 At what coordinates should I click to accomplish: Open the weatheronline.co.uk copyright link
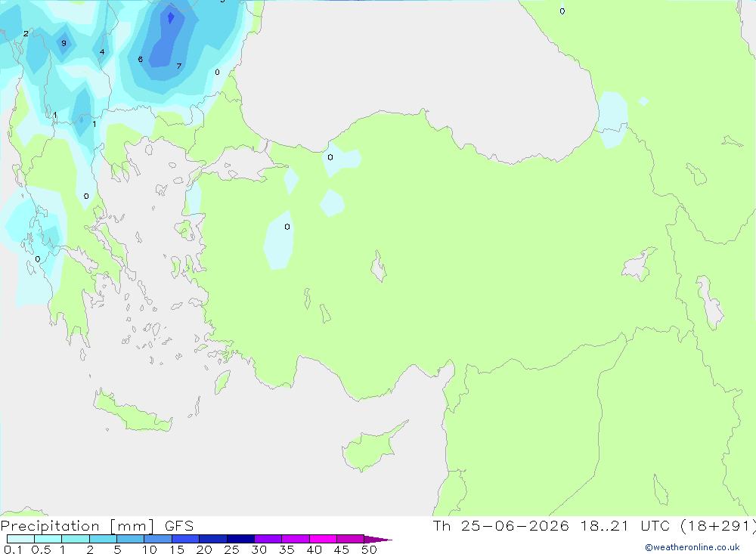tap(692, 547)
